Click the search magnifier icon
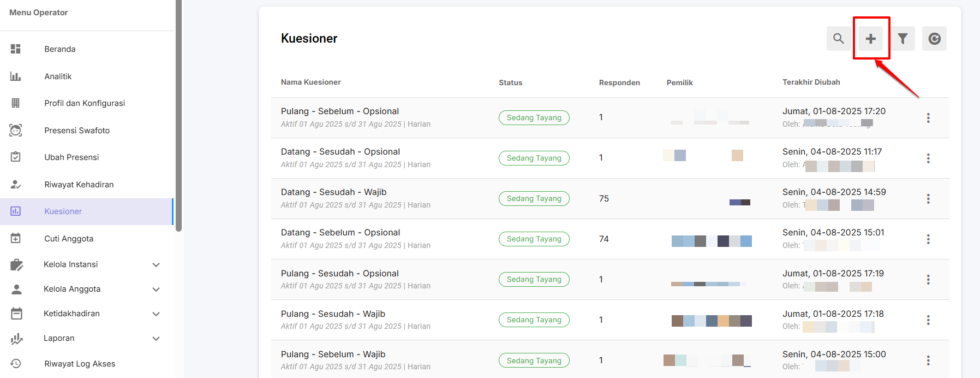980x378 pixels. pos(839,39)
